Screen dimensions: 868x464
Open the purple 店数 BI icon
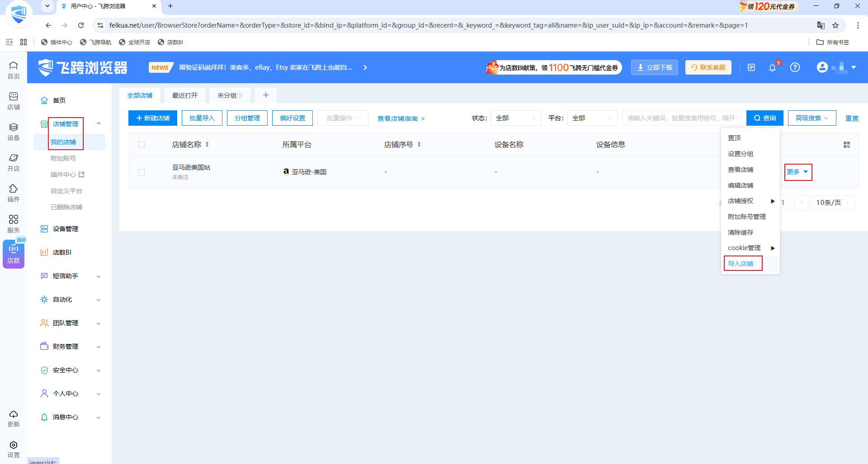[14, 254]
